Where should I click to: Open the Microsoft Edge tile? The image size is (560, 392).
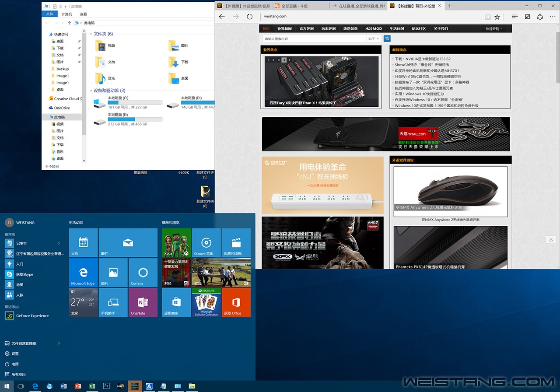click(83, 272)
